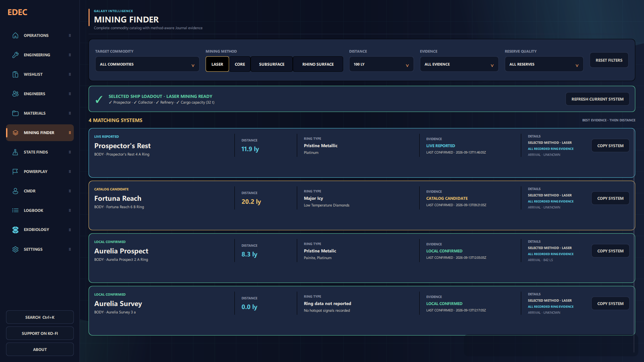Click the drag handle beside CMDR
This screenshot has width=644, height=362.
point(70,191)
